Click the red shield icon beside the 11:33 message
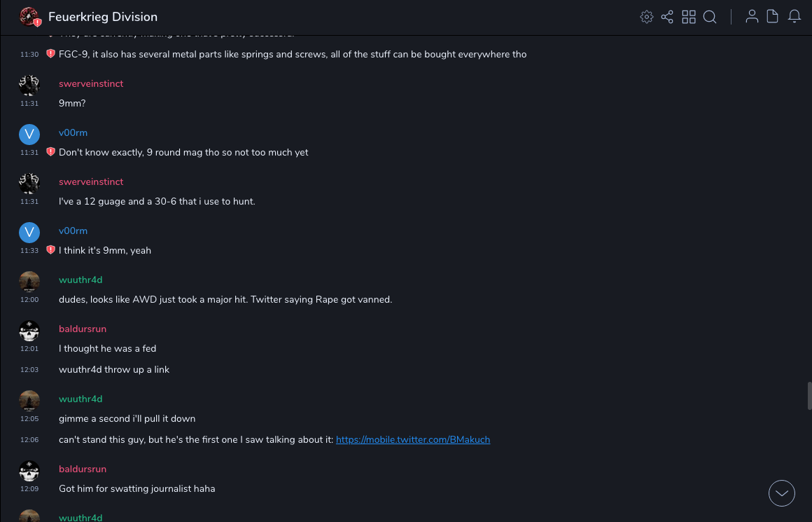812x522 pixels. point(50,250)
